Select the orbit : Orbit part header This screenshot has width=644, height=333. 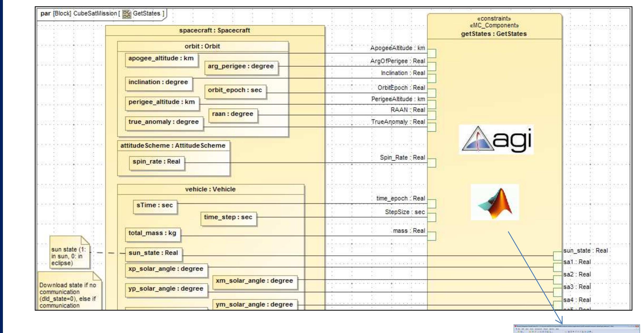click(202, 46)
